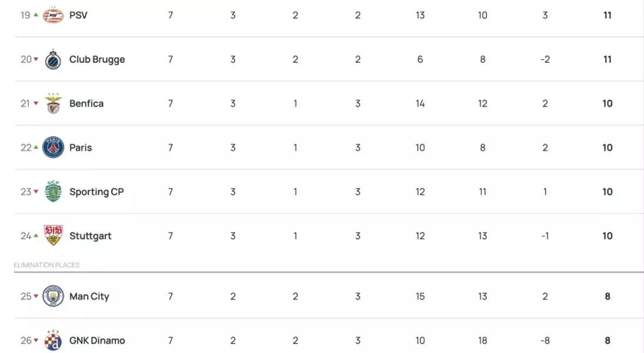Open the Benfica team page
Image resolution: width=644 pixels, height=353 pixels.
tap(86, 104)
